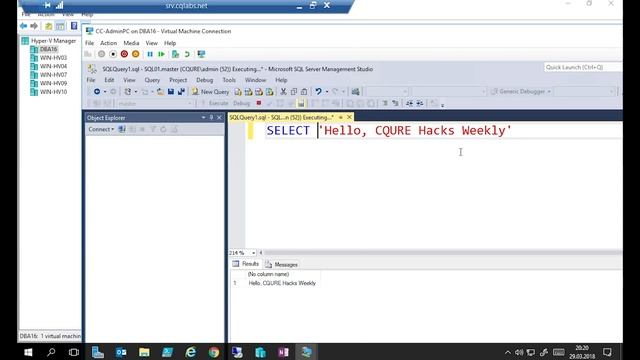Click the Copy icon in SSMS toolbar
Screen dimensions: 640x360
click(x=293, y=91)
